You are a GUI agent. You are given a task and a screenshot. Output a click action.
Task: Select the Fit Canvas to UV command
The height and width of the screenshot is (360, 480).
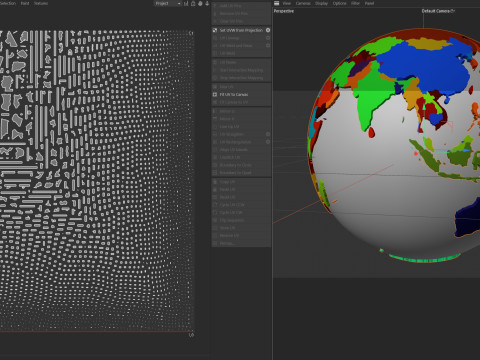point(242,102)
